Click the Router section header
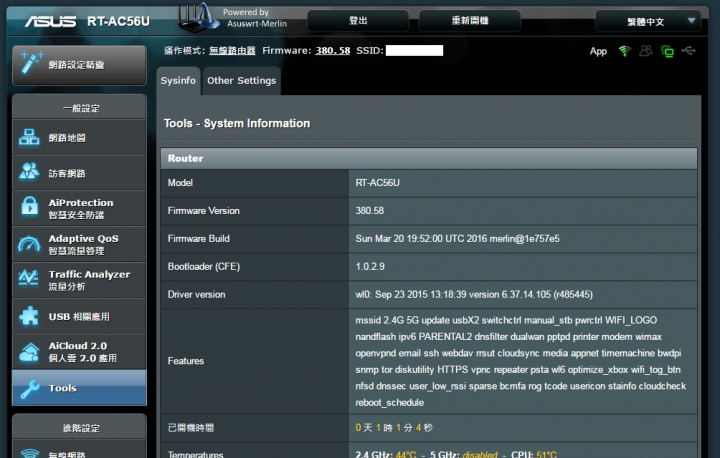This screenshot has height=458, width=720. point(429,158)
